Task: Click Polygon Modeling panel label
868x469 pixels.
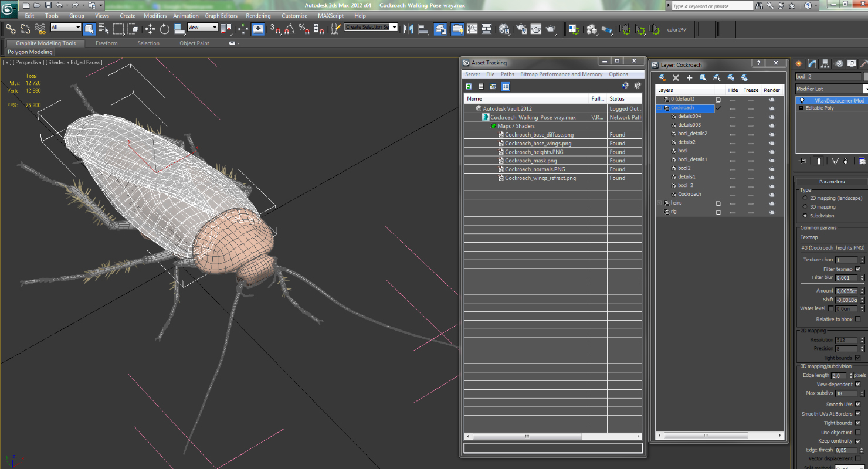Action: point(30,52)
